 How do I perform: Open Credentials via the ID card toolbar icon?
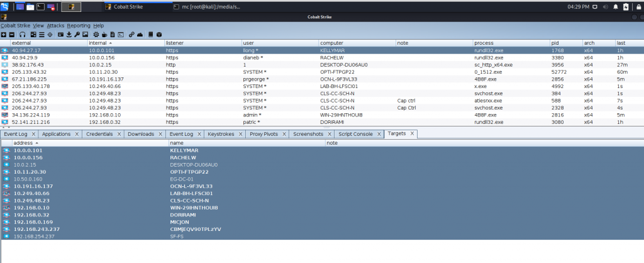coord(60,35)
